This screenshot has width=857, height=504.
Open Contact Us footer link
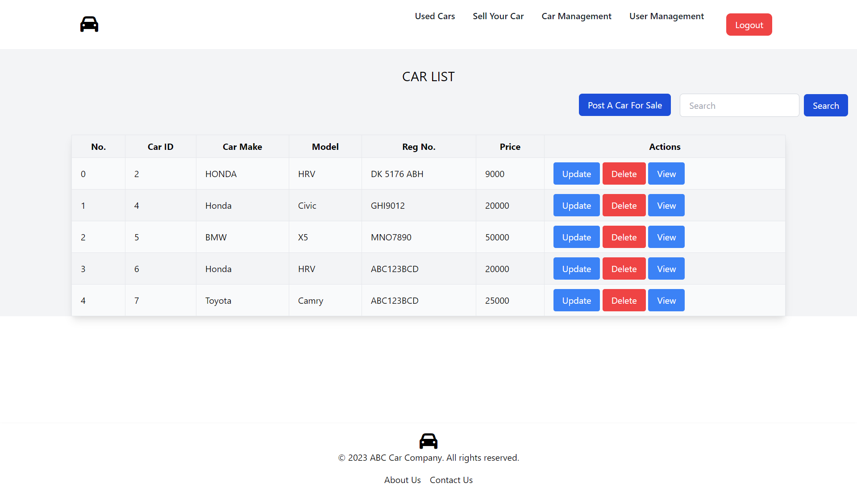pyautogui.click(x=451, y=480)
